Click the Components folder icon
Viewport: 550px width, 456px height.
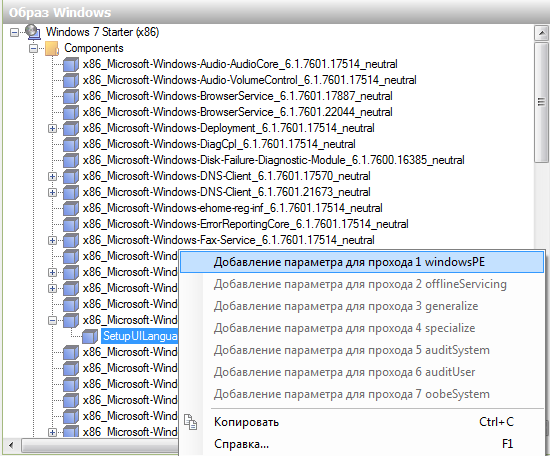(x=52, y=48)
